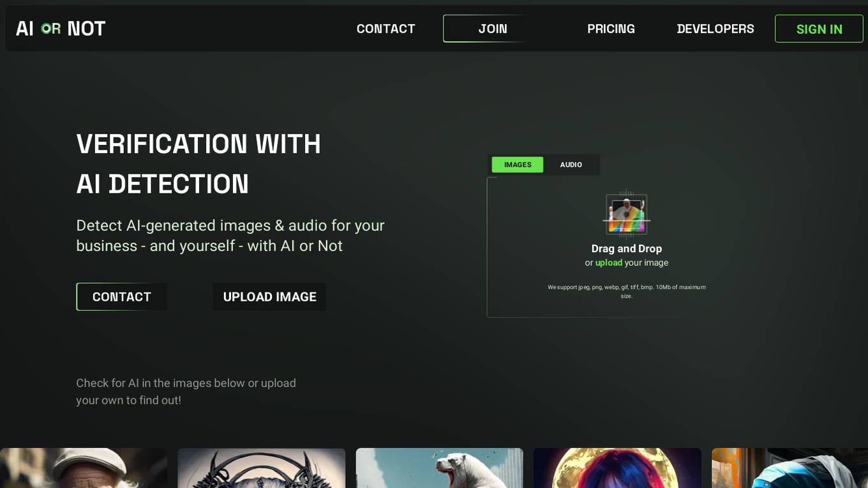868x488 pixels.
Task: Open the Join nav button
Action: point(493,29)
